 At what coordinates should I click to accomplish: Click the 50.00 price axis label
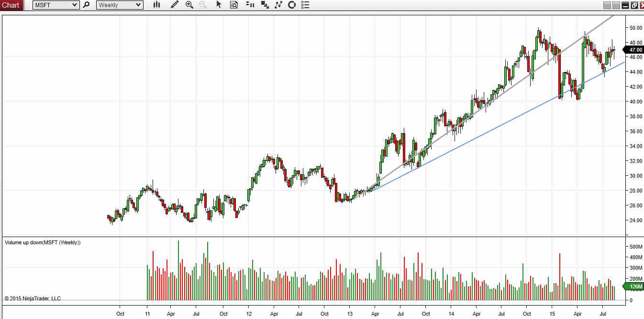point(635,28)
